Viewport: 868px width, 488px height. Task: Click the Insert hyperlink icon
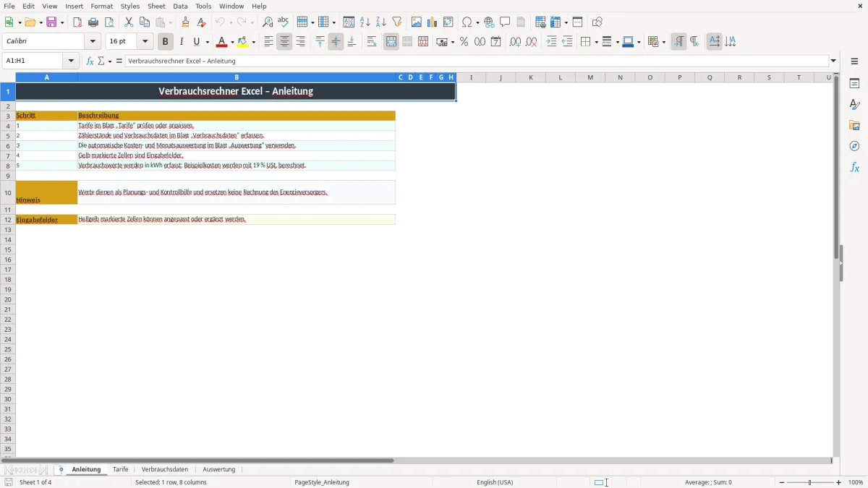click(489, 22)
